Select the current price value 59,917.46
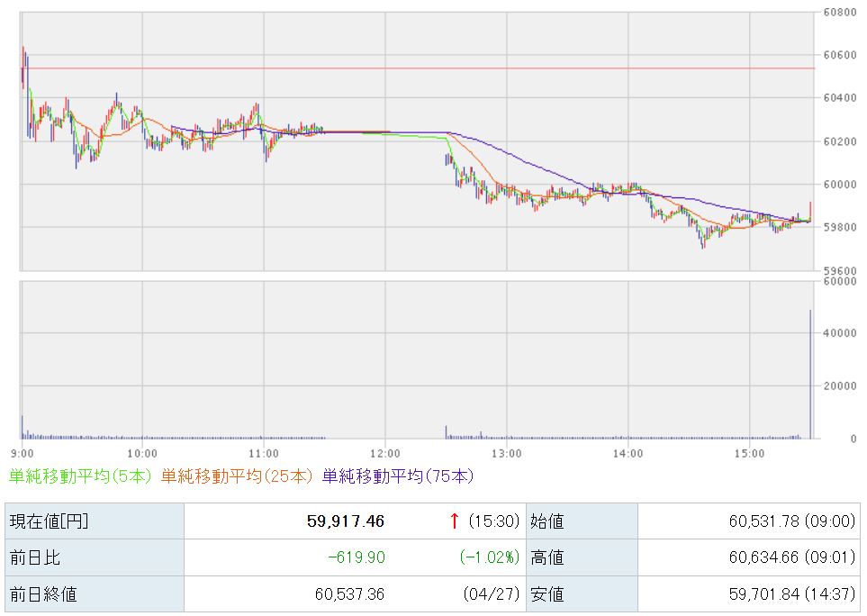This screenshot has width=867, height=616. point(345,521)
